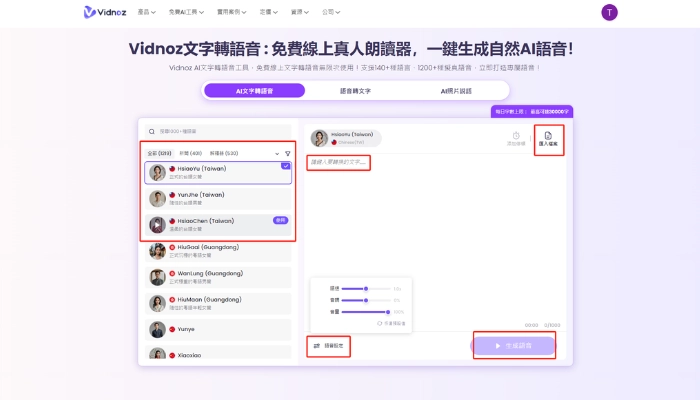700x400 pixels.
Task: Select the Xiaoxiao voice row
Action: (x=218, y=353)
